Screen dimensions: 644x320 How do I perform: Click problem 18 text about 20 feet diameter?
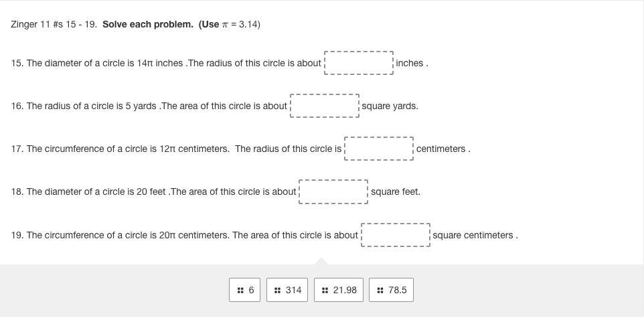point(153,192)
